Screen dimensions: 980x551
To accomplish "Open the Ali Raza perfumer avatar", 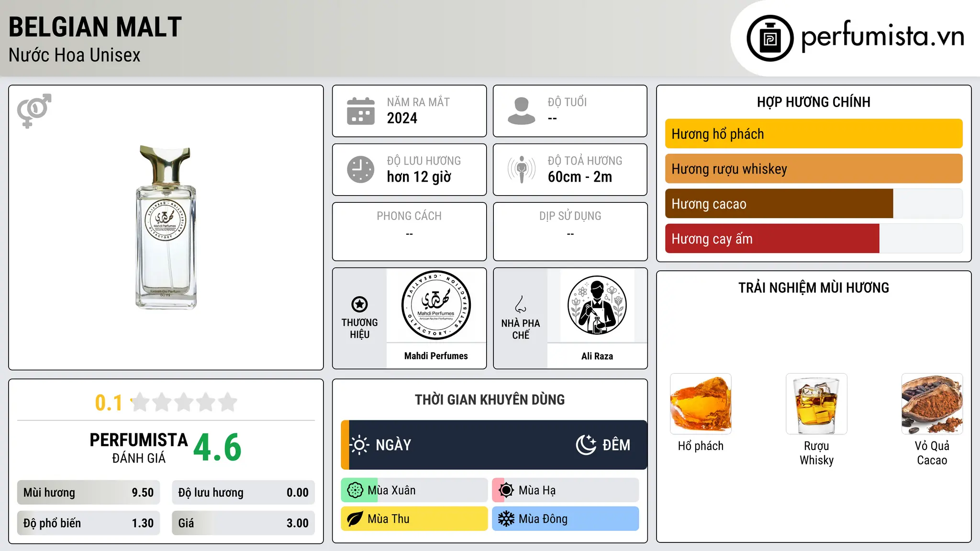I will coord(597,305).
